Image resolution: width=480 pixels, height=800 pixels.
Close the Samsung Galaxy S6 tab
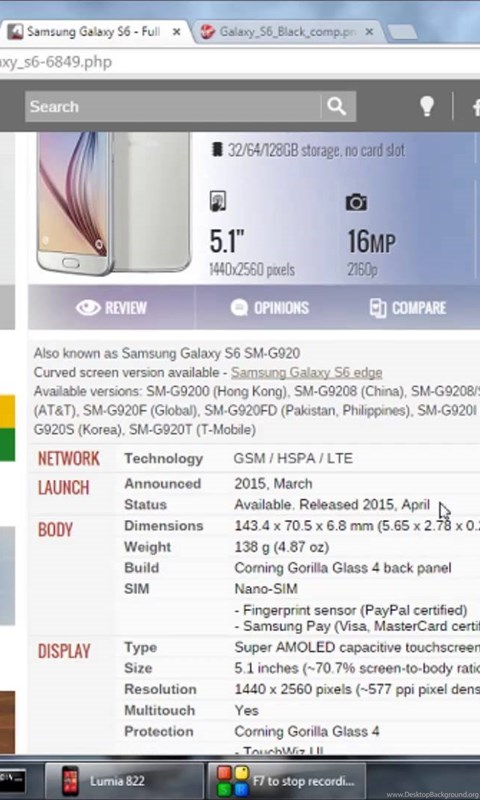176,32
